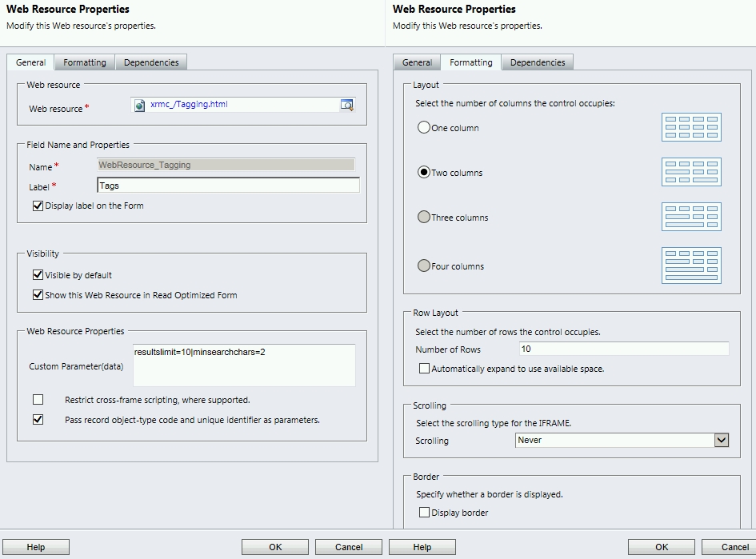The height and width of the screenshot is (559, 756).
Task: Click the Help button in left dialog
Action: click(36, 547)
